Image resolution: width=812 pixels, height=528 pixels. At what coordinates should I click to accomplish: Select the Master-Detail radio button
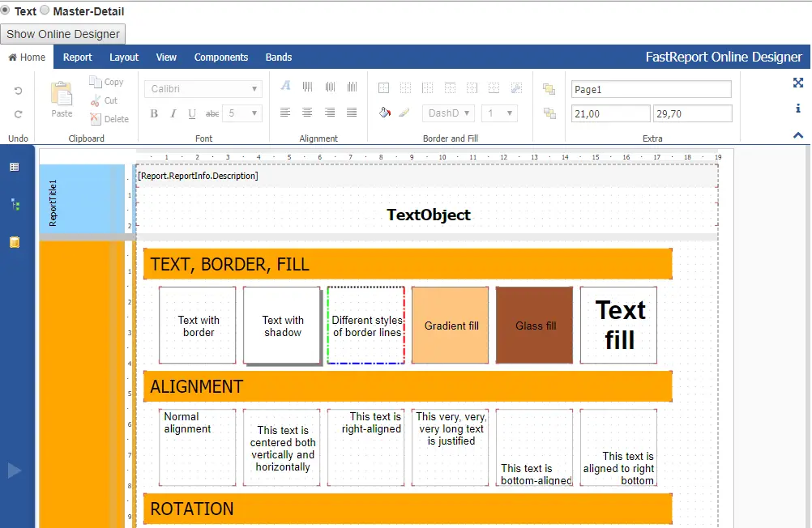pyautogui.click(x=45, y=10)
